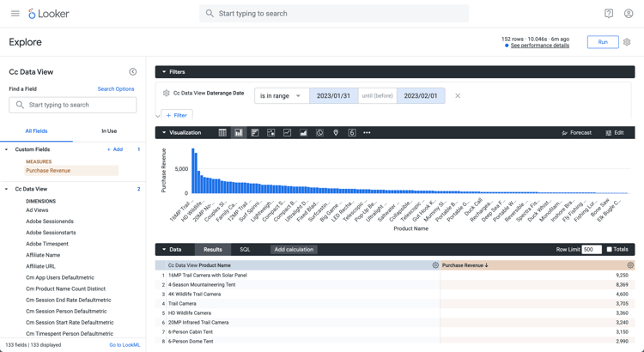Select the table visualization type
Image resolution: width=644 pixels, height=352 pixels.
(222, 133)
